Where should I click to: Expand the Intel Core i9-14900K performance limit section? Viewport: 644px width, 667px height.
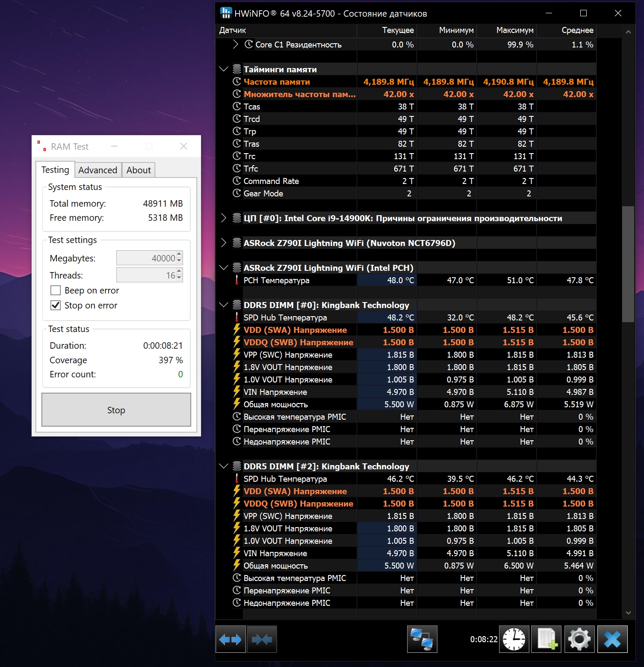(x=223, y=218)
